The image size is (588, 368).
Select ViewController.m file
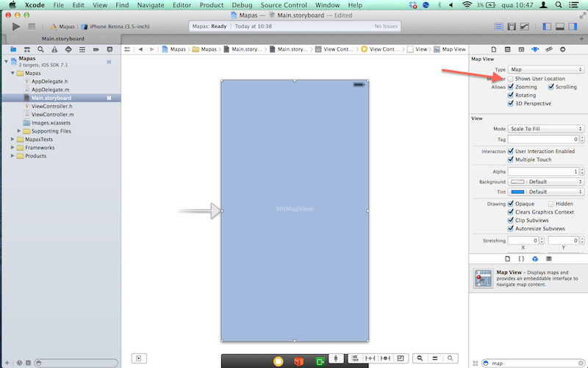(52, 115)
